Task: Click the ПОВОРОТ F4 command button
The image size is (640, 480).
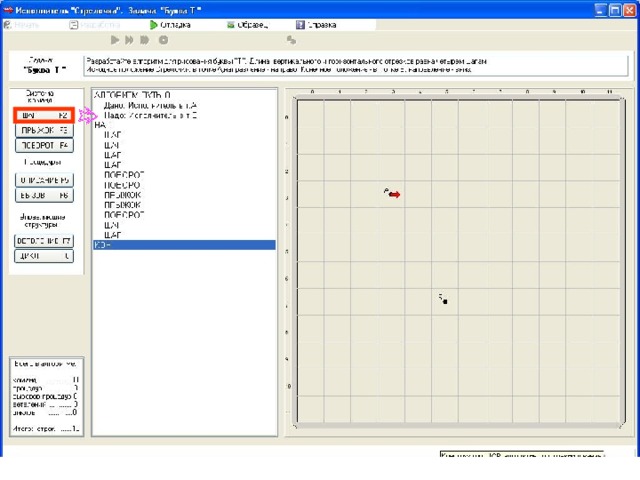Action: coord(44,145)
